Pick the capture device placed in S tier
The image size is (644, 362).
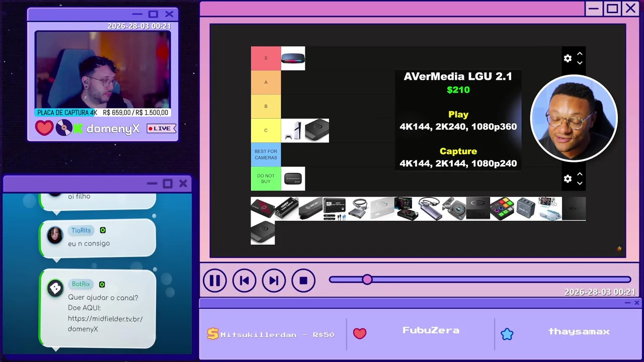pyautogui.click(x=293, y=58)
